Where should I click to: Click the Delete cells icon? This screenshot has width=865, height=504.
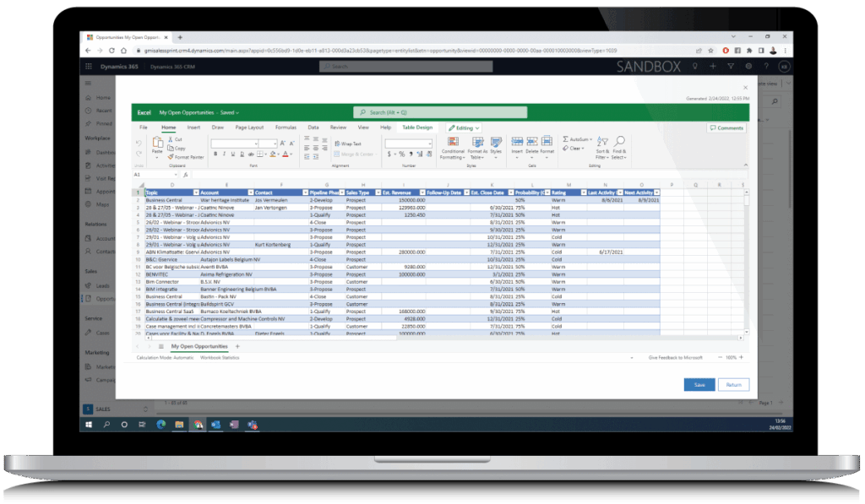531,142
